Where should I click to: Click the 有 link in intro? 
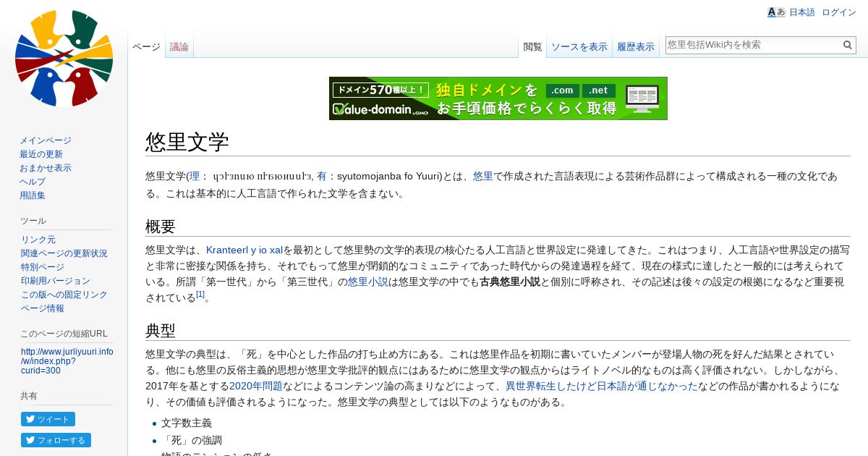[321, 176]
